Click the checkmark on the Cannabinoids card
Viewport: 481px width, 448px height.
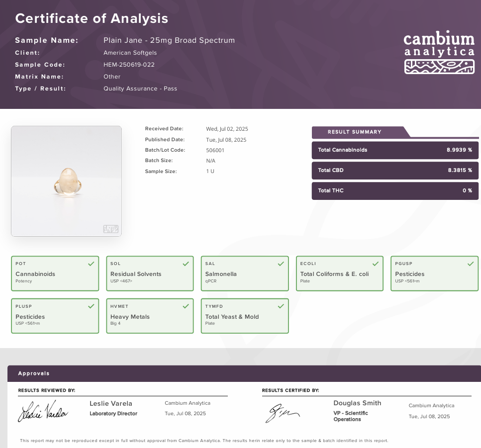(91, 264)
